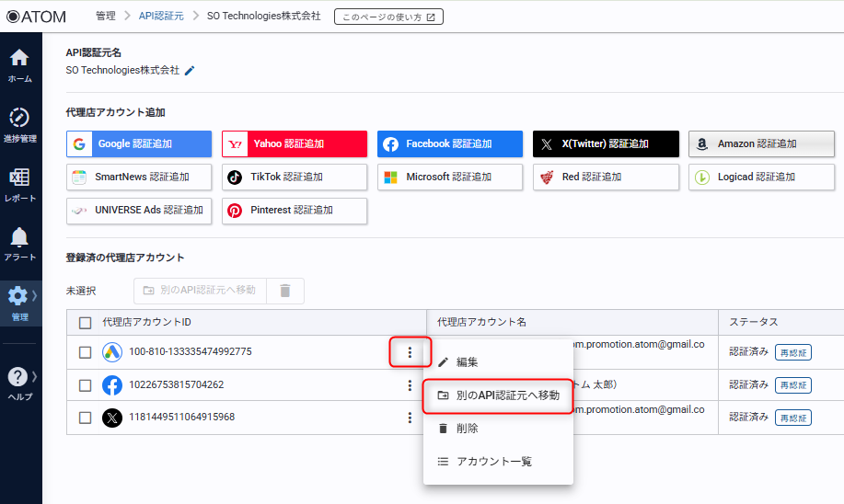Open the アラート bell icon
Image resolution: width=844 pixels, height=504 pixels.
pyautogui.click(x=19, y=241)
